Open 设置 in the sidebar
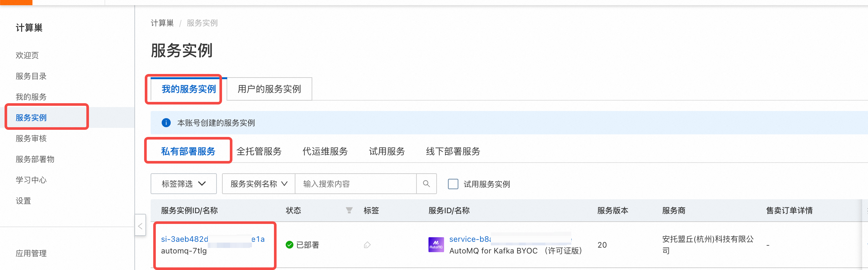Screen dimensions: 868x270 coord(23,201)
